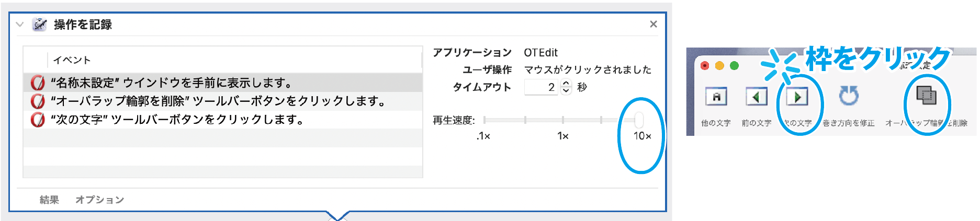Click the オーバラップ輪郭を削除 (remove overlapping contours) icon
Viewport: 980px width, 221px height.
tap(926, 96)
